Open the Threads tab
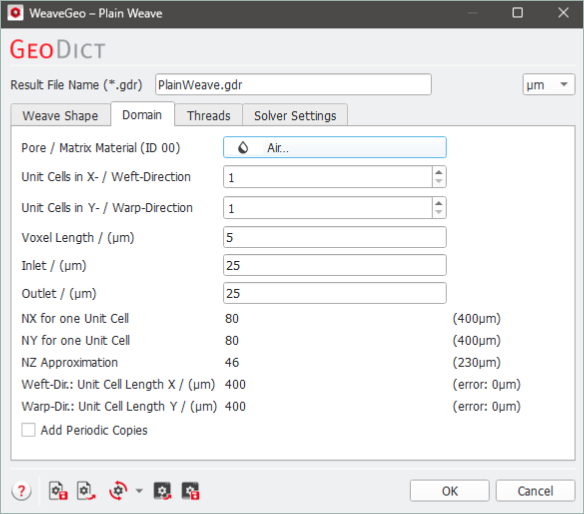 (x=209, y=115)
